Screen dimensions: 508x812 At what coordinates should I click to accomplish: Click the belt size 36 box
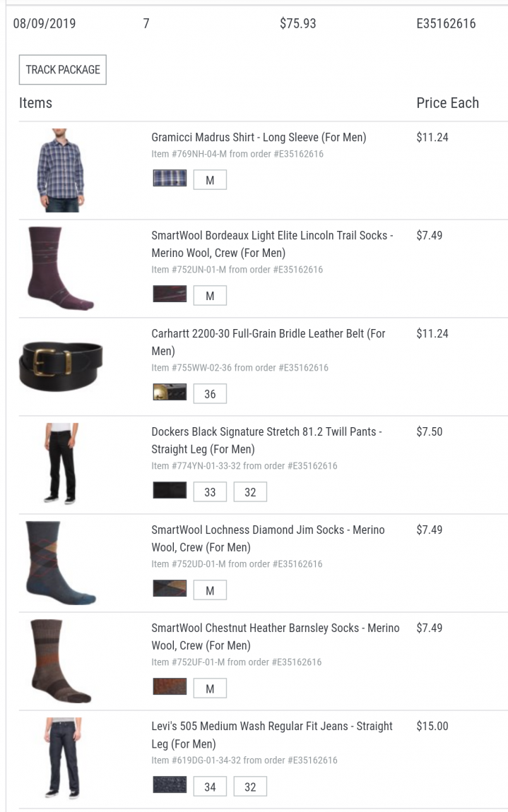(210, 393)
